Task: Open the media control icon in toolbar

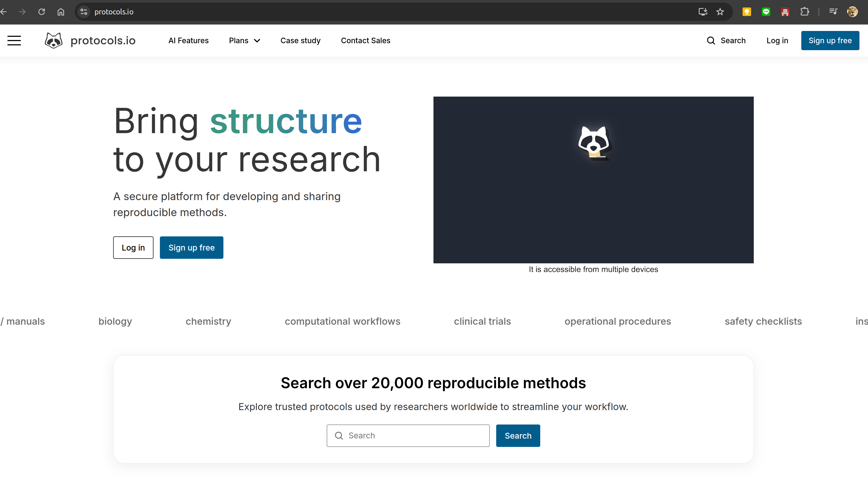Action: (x=833, y=12)
